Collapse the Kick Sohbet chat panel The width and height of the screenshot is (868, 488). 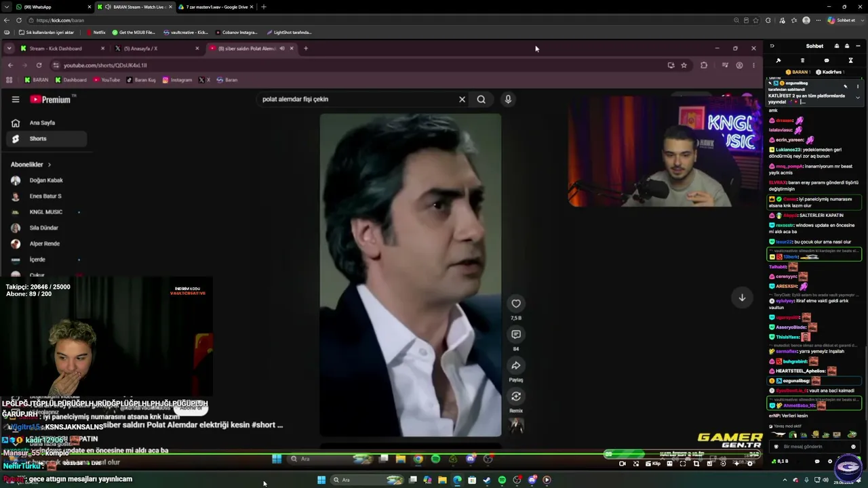772,46
